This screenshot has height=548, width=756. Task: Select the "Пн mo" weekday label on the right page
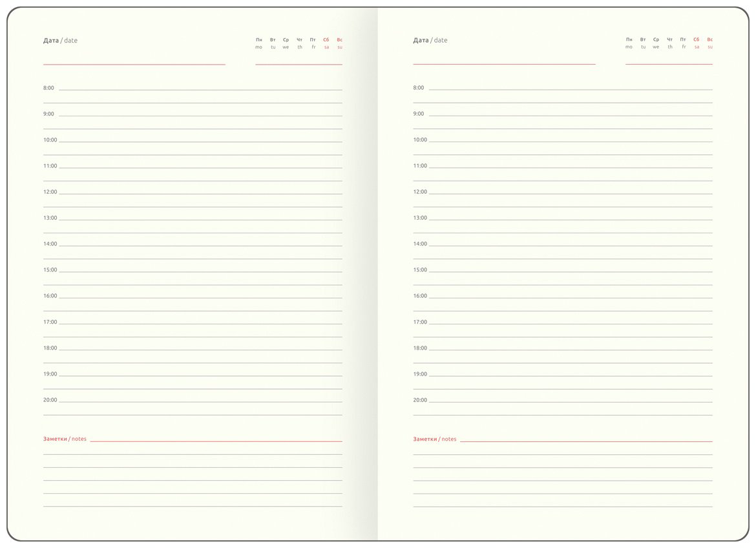point(629,43)
